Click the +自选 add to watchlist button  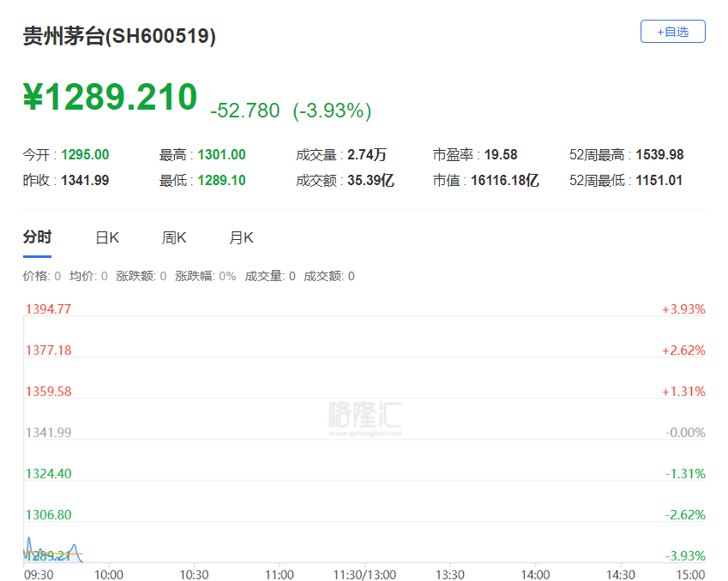[x=673, y=32]
